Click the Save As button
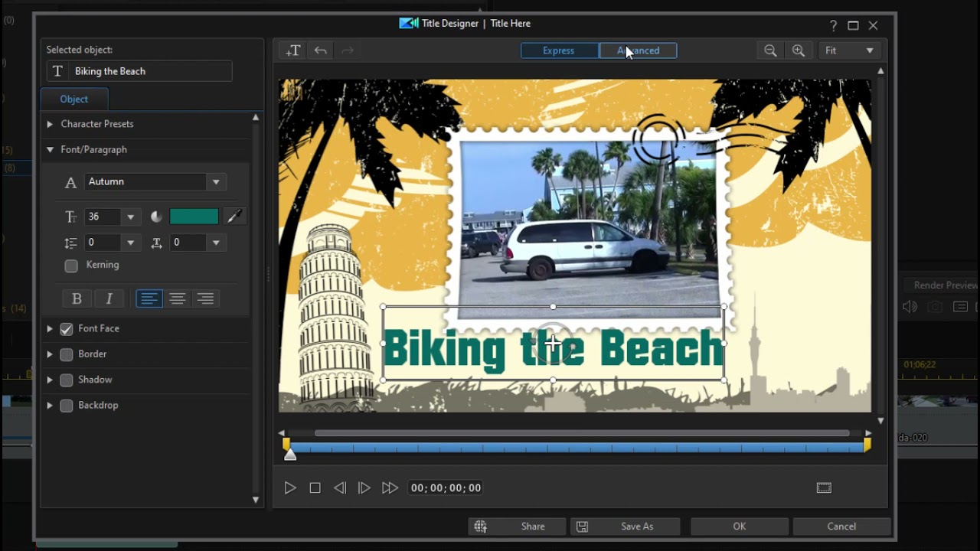The image size is (980, 551). pyautogui.click(x=626, y=527)
